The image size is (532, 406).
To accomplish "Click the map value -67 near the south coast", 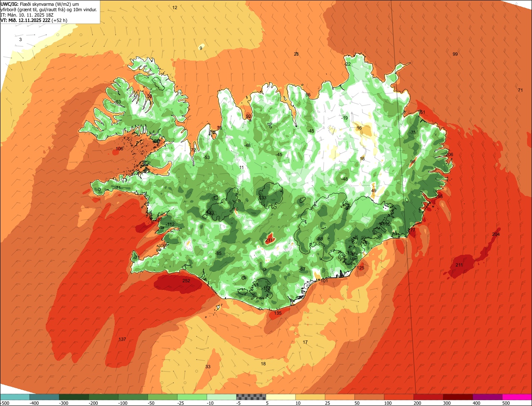I will click(x=302, y=269).
